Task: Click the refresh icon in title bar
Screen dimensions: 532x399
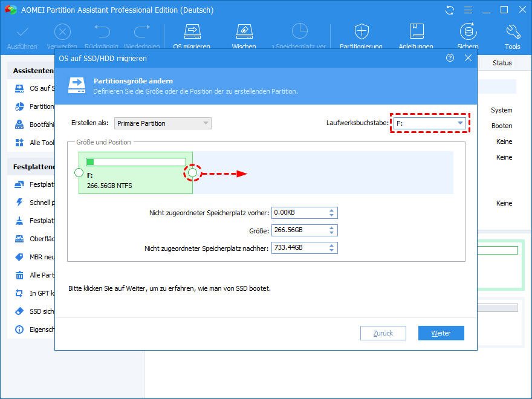Action: coord(449,10)
